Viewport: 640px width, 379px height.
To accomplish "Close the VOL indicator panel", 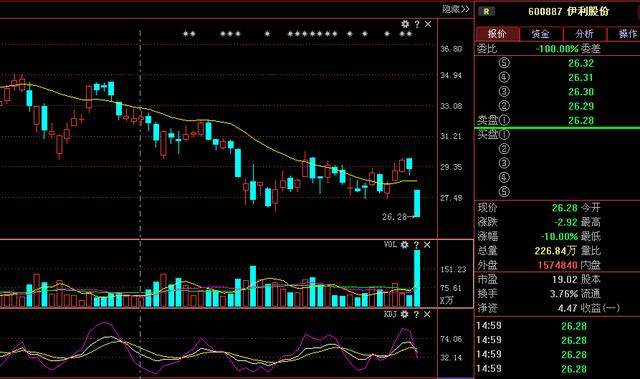I will 427,245.
